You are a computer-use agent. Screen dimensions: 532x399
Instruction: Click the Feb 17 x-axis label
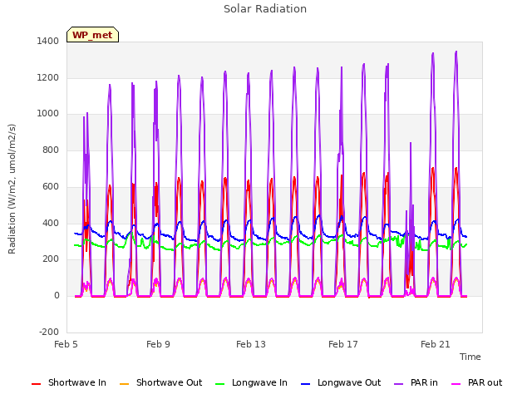tap(343, 344)
